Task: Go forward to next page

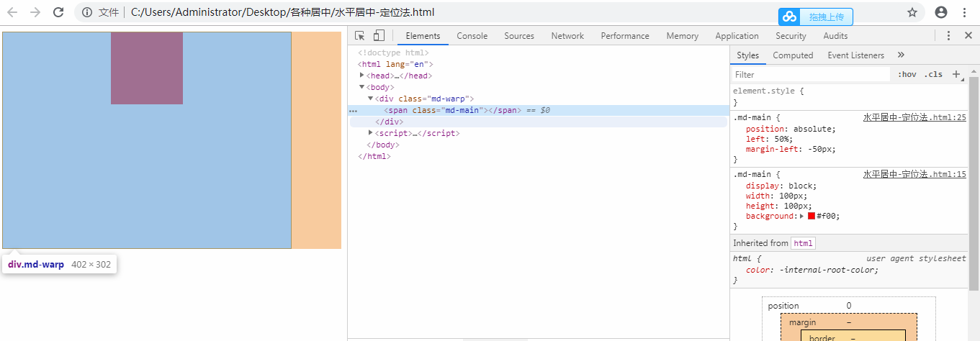Action: [x=36, y=12]
